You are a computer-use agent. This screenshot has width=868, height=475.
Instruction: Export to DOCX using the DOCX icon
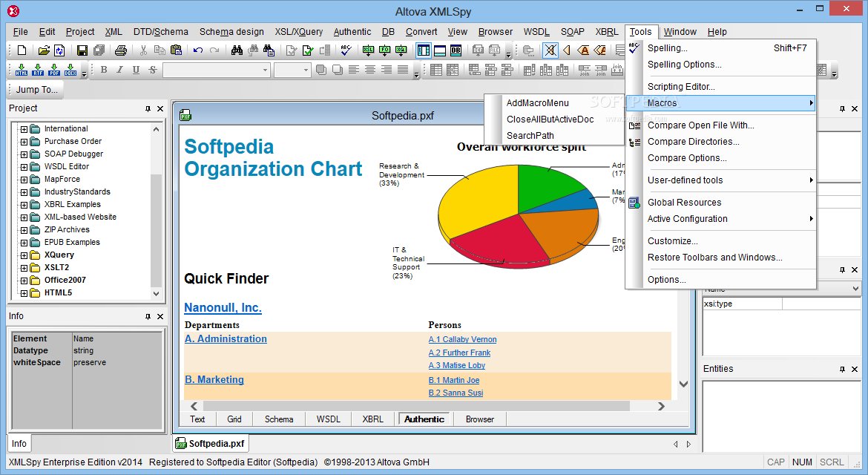tap(70, 70)
